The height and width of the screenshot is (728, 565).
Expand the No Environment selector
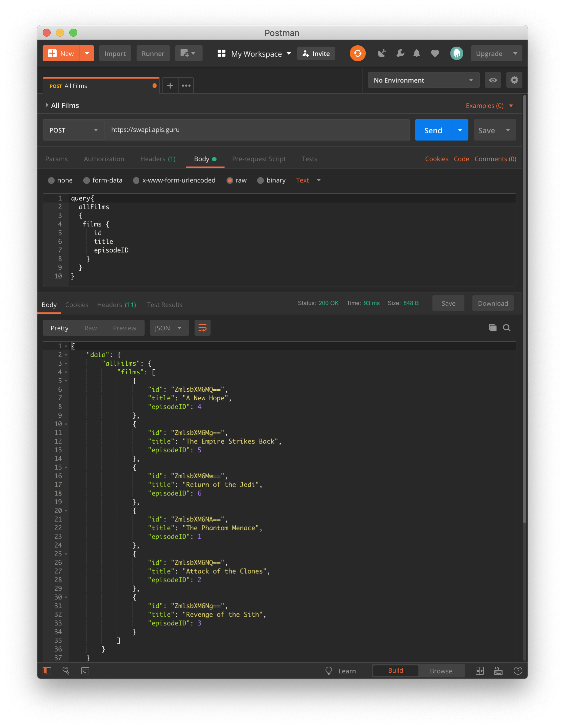[x=423, y=80]
